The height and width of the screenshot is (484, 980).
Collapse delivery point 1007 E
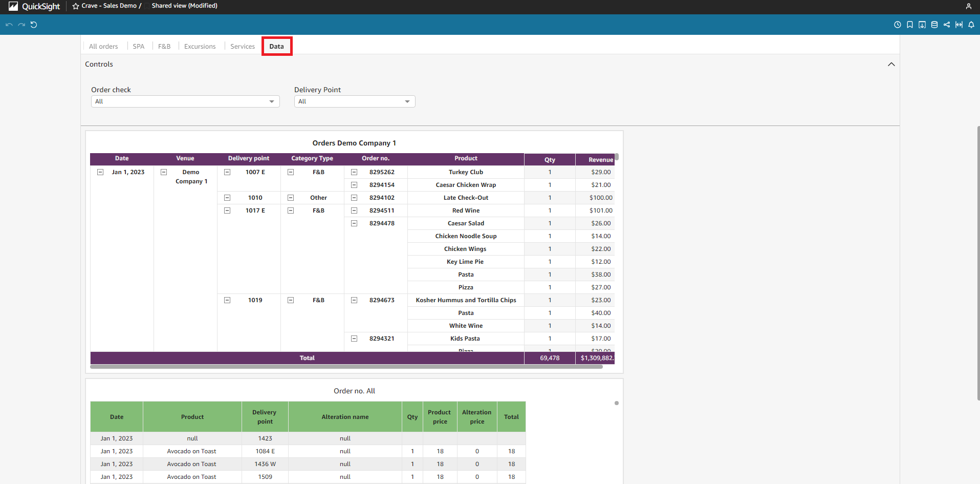pyautogui.click(x=227, y=172)
